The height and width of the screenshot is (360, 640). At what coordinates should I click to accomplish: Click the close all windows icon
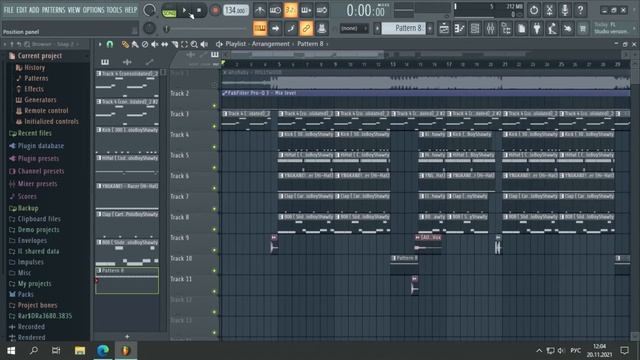pos(568,28)
